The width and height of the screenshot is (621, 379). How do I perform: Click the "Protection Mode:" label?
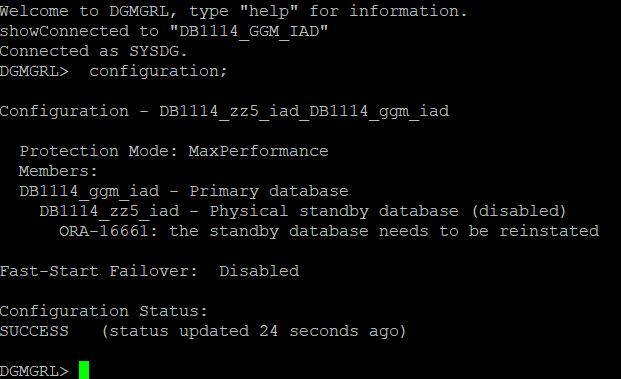(x=99, y=151)
